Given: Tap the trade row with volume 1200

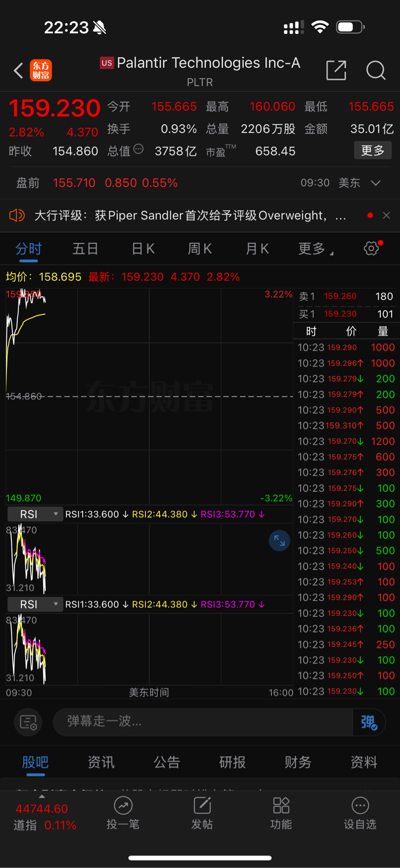Looking at the screenshot, I should (x=346, y=441).
